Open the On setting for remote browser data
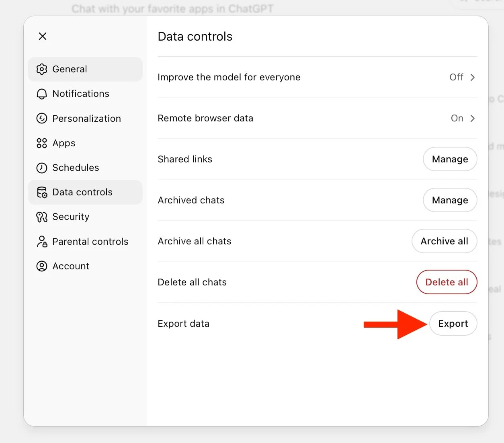The height and width of the screenshot is (443, 504). (457, 118)
